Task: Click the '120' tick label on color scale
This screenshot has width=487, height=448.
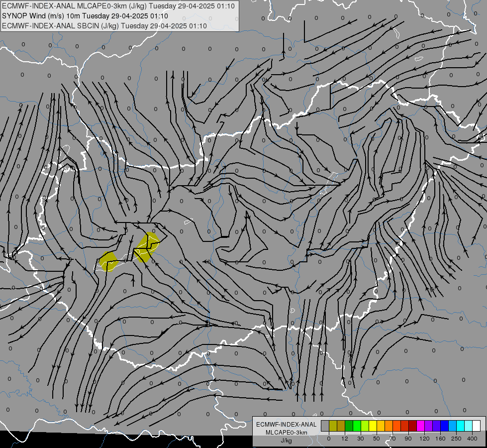Action: [425, 439]
